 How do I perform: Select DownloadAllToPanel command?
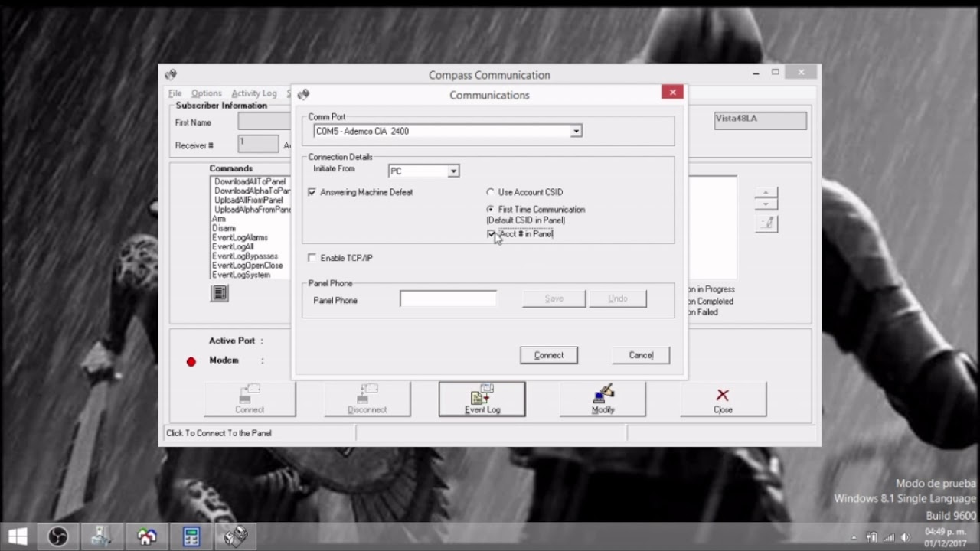250,181
